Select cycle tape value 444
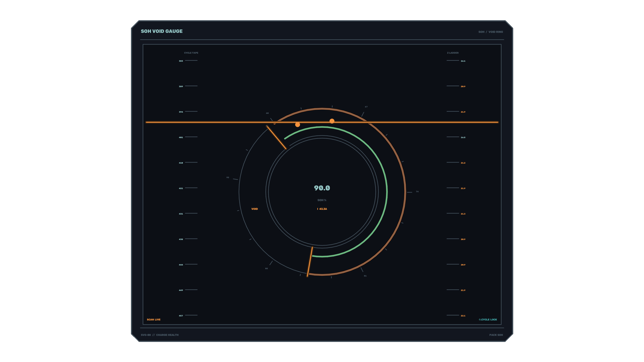The width and height of the screenshot is (644, 362). 181,265
